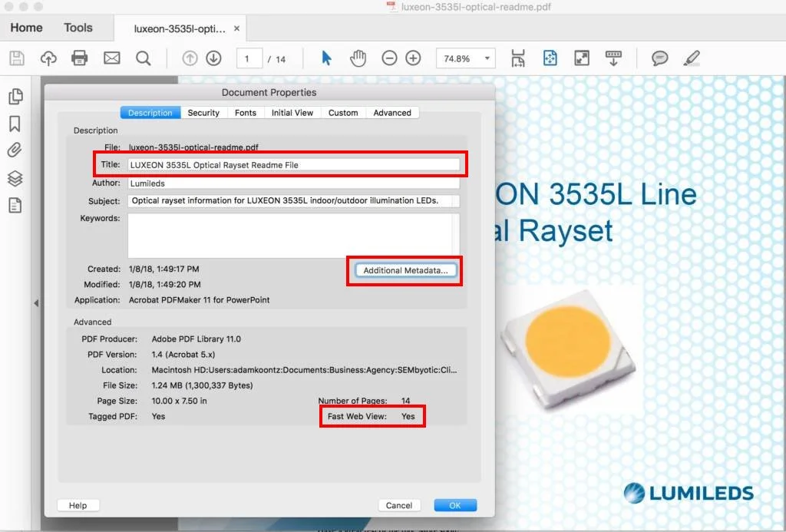Image resolution: width=786 pixels, height=532 pixels.
Task: Click the Tagged PDF Yes value
Action: (158, 417)
